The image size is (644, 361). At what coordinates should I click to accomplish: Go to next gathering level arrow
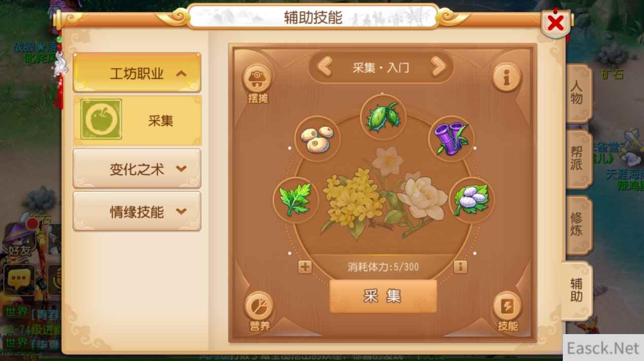(438, 67)
